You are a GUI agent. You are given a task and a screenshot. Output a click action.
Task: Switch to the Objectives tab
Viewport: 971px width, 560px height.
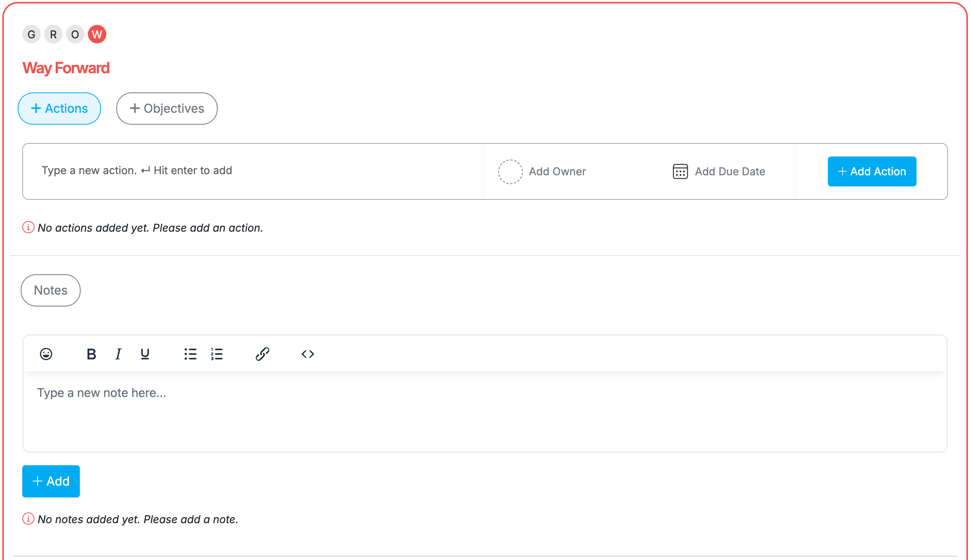[167, 109]
